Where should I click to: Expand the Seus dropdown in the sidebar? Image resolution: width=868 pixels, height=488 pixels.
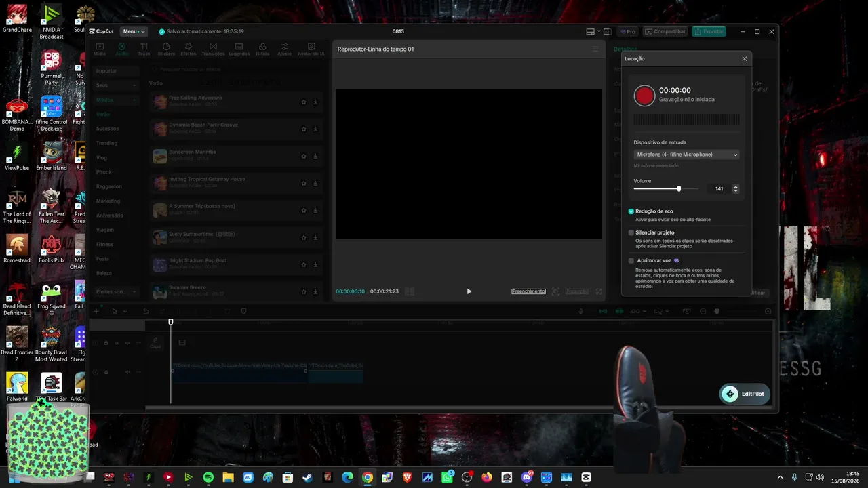click(116, 85)
